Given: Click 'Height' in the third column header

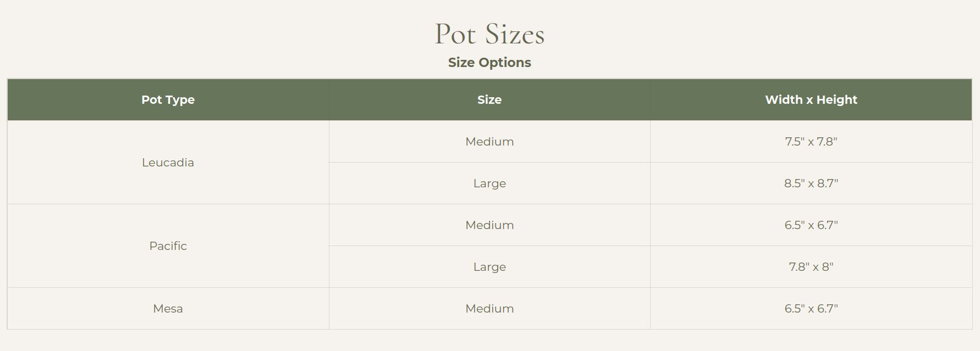Looking at the screenshot, I should pos(836,100).
